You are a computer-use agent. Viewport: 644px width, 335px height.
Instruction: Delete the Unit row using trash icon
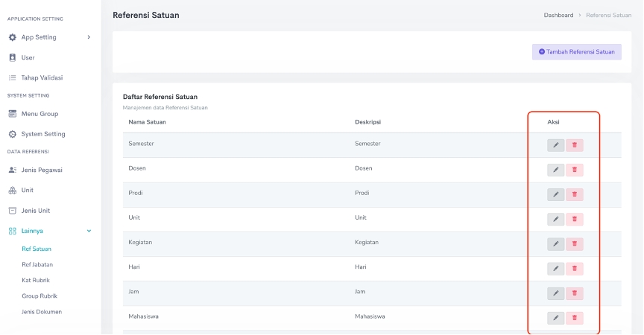coord(574,219)
